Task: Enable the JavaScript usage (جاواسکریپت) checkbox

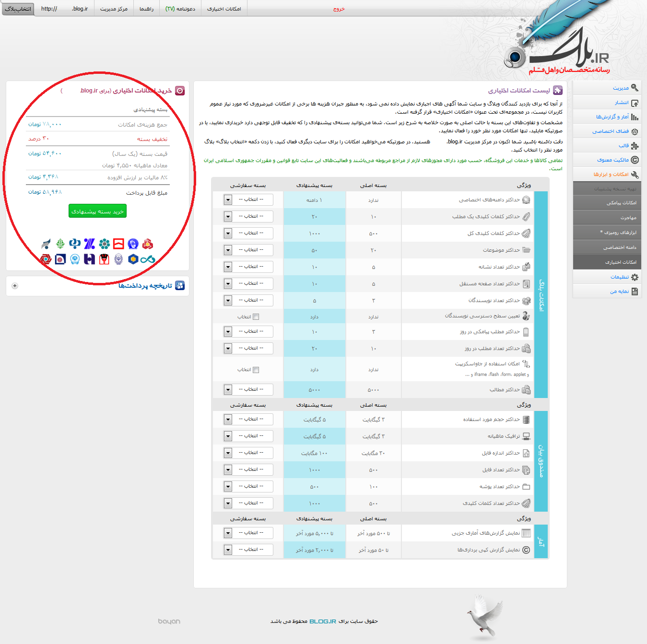Action: click(256, 370)
